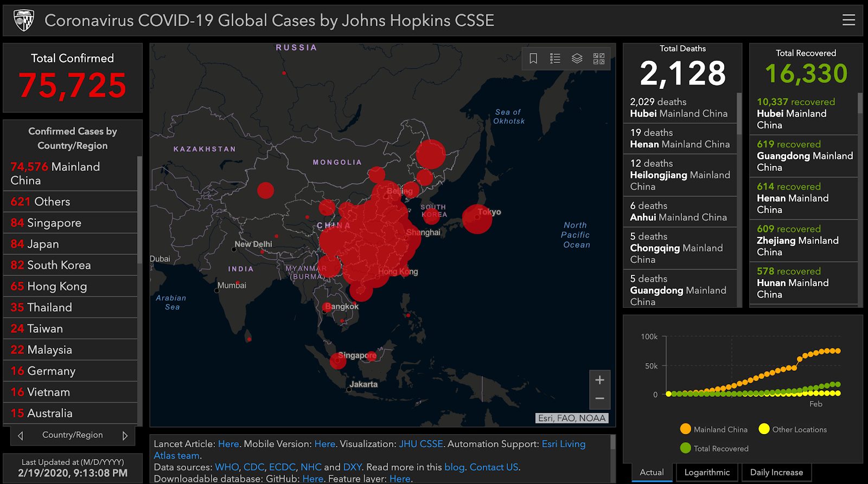
Task: Select 614 recovered Henan entry
Action: coord(803,198)
